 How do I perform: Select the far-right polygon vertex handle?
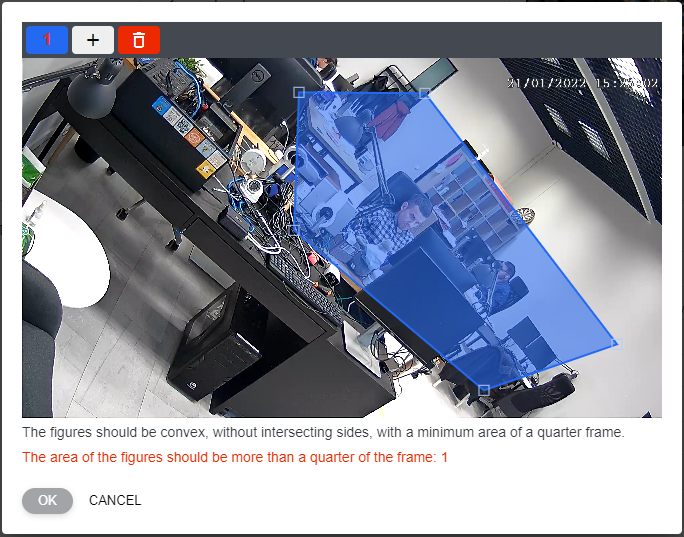[615, 344]
